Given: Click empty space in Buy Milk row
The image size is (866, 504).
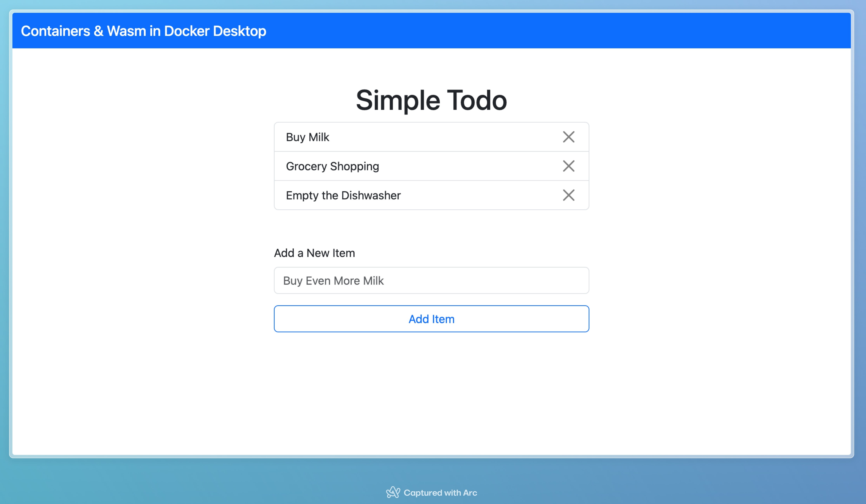Looking at the screenshot, I should coord(447,137).
